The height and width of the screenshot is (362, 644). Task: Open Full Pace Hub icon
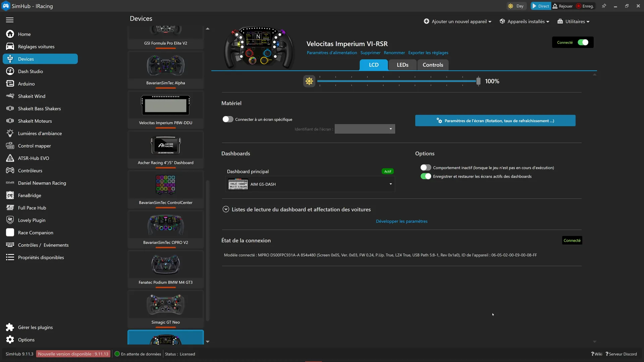coord(10,208)
